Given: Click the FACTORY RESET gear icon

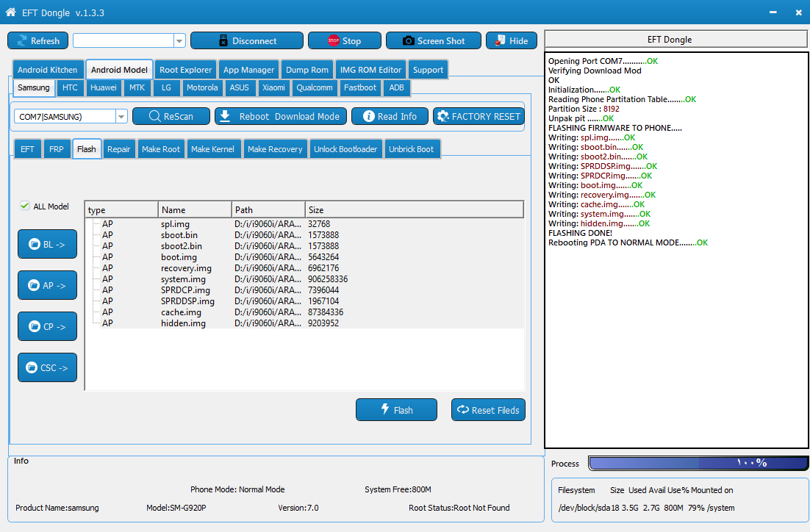Looking at the screenshot, I should pos(442,116).
